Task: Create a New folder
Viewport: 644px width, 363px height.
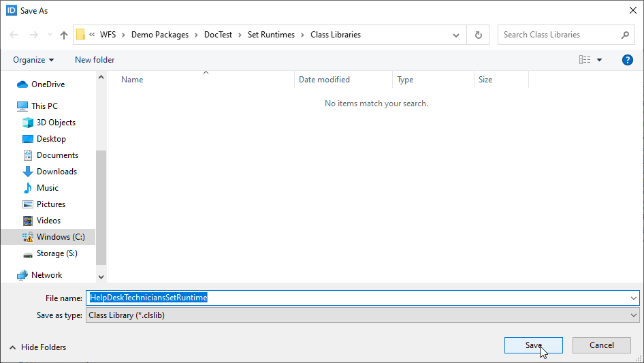Action: (x=95, y=60)
